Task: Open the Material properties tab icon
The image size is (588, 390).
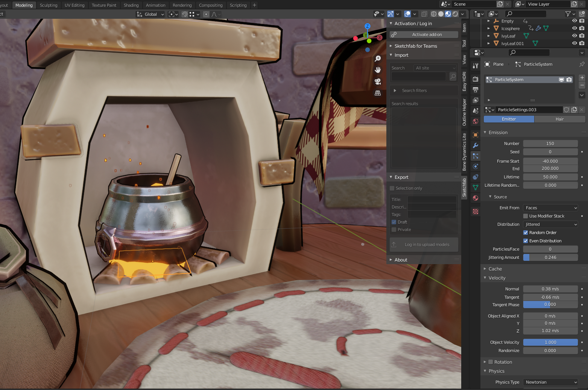Action: pyautogui.click(x=476, y=198)
